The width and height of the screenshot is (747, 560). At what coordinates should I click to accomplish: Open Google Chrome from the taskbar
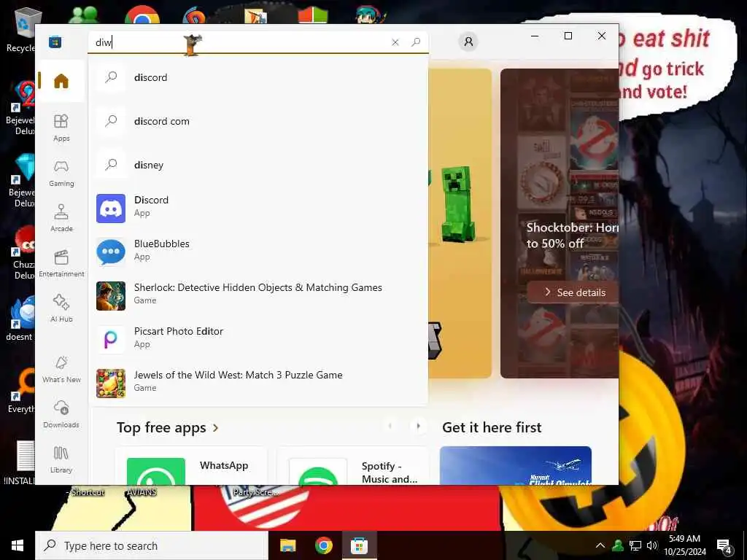(323, 545)
